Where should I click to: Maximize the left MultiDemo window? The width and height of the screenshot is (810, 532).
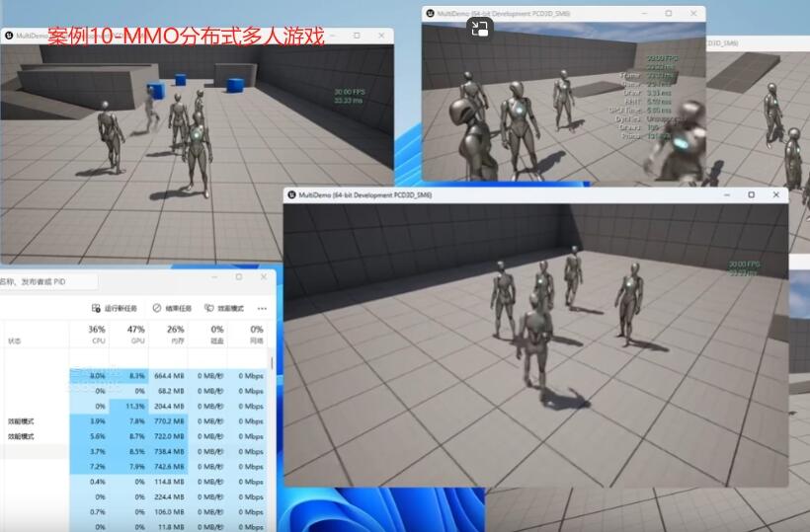(x=357, y=36)
